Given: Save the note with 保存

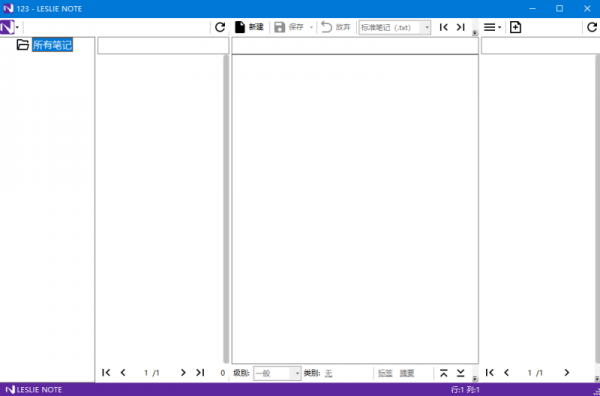Looking at the screenshot, I should [x=289, y=27].
